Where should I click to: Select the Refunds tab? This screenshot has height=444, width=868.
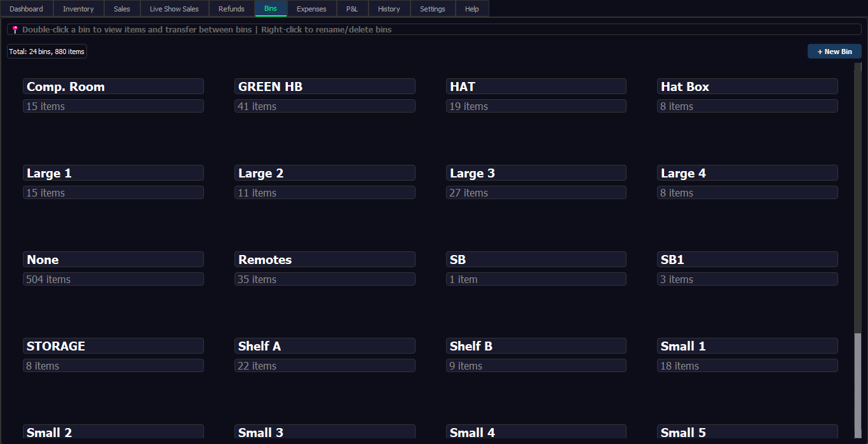point(231,9)
